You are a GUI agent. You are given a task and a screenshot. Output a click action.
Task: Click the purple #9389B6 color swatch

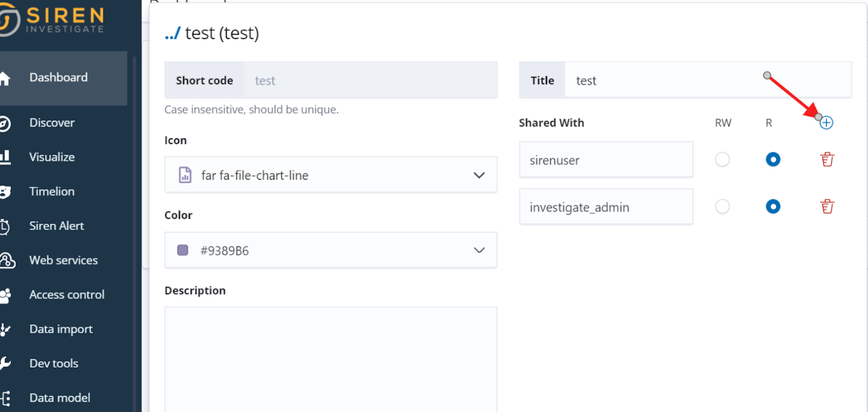point(183,250)
